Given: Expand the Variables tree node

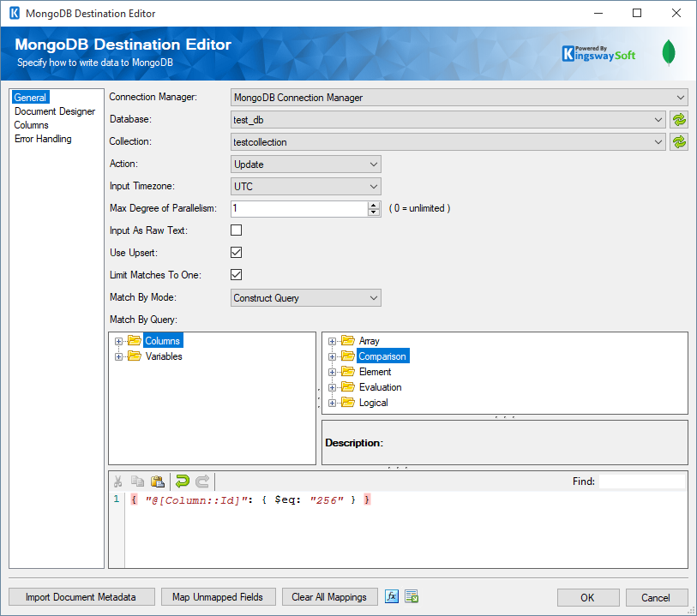Looking at the screenshot, I should point(118,356).
